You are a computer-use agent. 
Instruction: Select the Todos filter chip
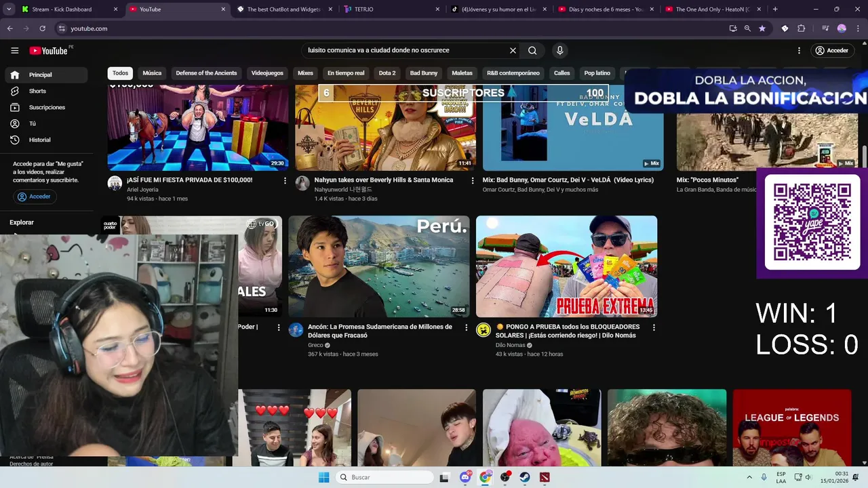pyautogui.click(x=120, y=73)
